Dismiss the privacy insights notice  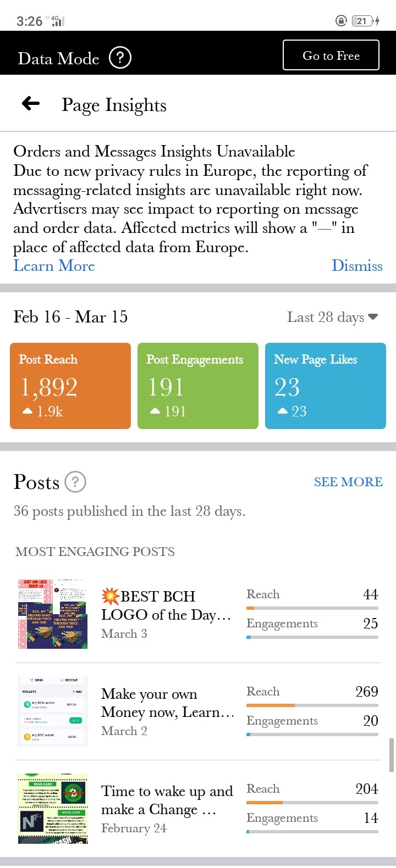pyautogui.click(x=357, y=266)
